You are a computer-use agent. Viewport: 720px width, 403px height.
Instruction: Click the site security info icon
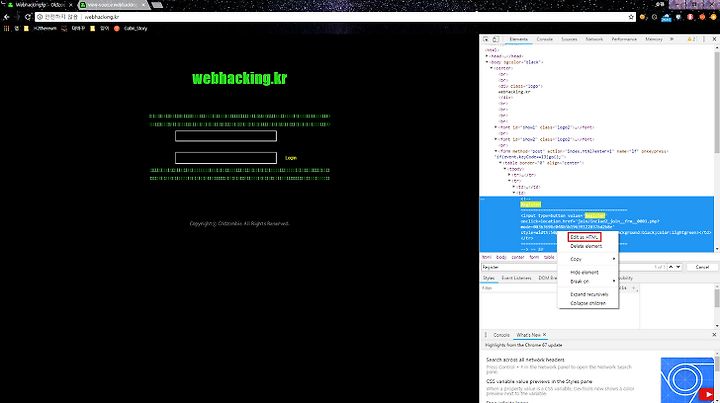[x=40, y=17]
